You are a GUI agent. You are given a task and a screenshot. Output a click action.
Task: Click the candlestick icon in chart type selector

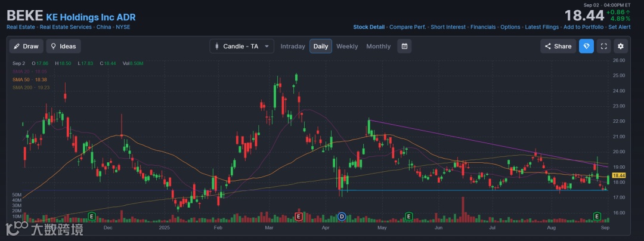click(216, 47)
